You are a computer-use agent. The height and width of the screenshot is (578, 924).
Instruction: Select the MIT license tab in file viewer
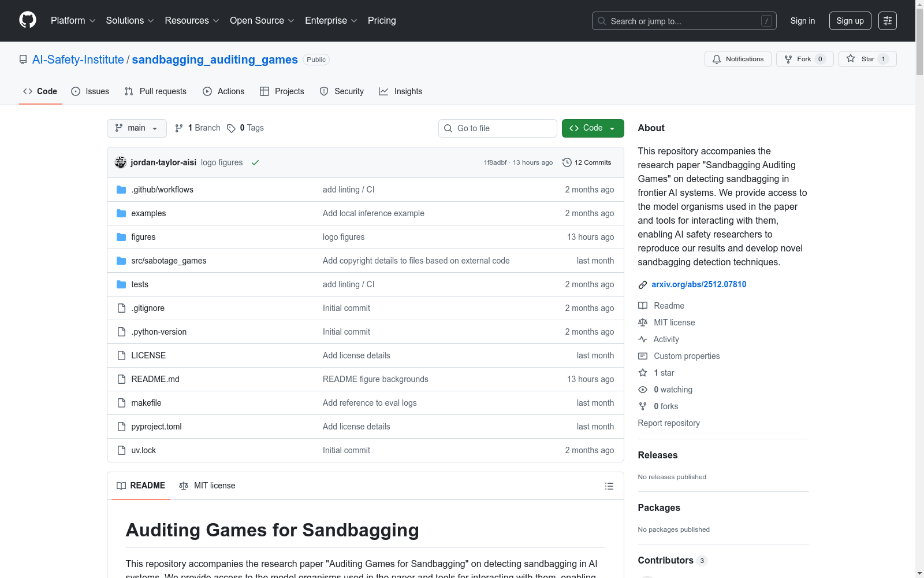click(x=207, y=486)
